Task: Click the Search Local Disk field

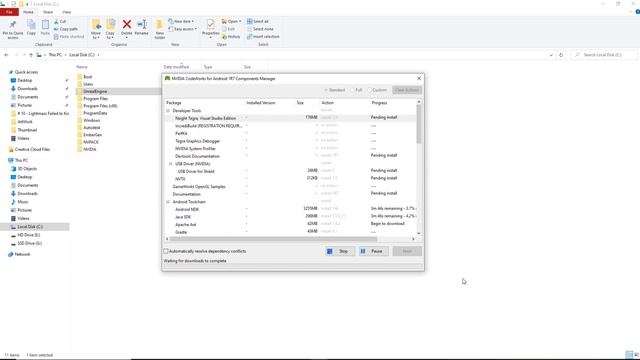Action: pos(604,55)
